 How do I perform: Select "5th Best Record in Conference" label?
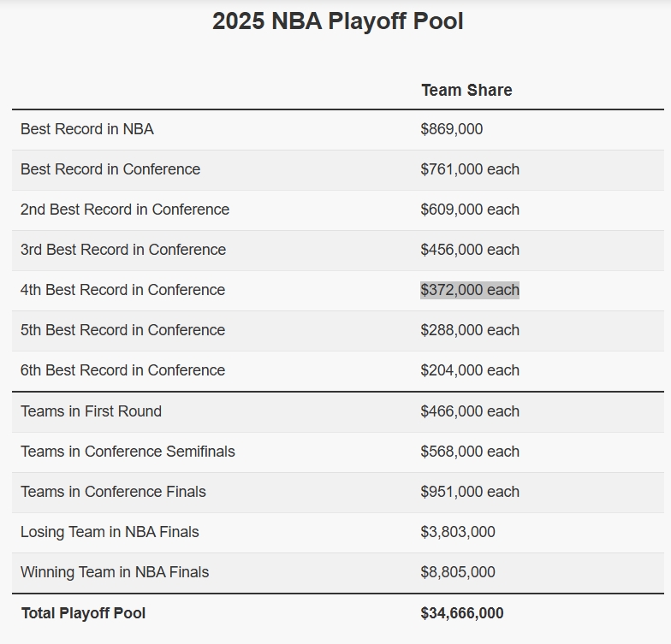[x=122, y=331]
